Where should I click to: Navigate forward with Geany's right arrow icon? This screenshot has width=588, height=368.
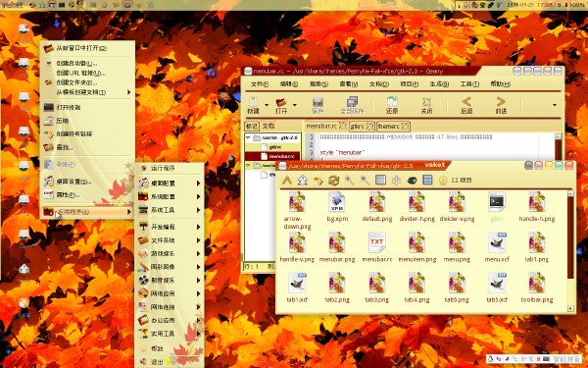click(501, 101)
